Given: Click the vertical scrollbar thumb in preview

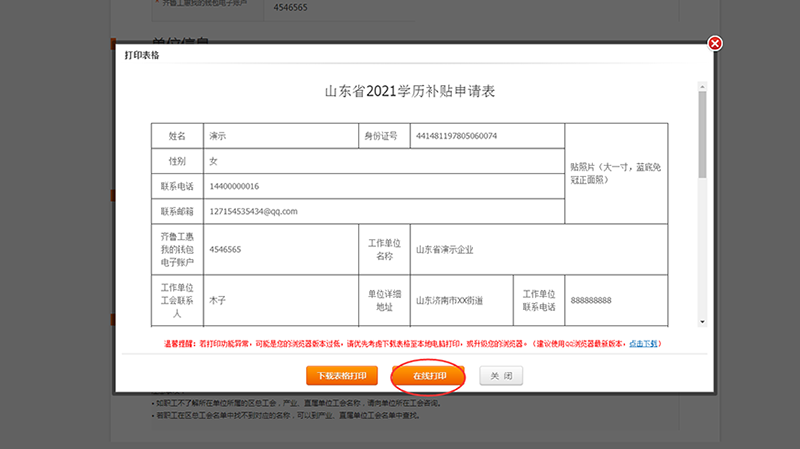Looking at the screenshot, I should coord(703,135).
